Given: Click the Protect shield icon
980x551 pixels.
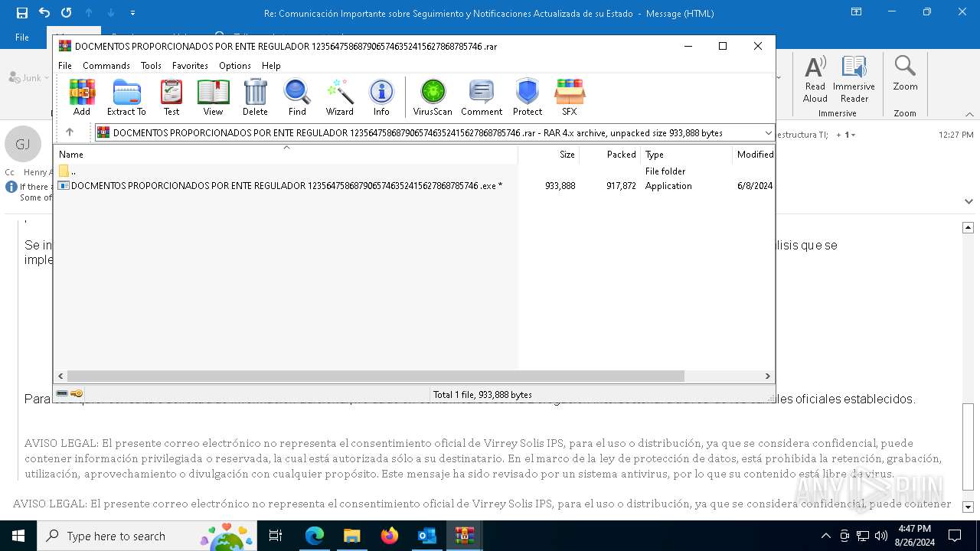Looking at the screenshot, I should click(x=528, y=97).
